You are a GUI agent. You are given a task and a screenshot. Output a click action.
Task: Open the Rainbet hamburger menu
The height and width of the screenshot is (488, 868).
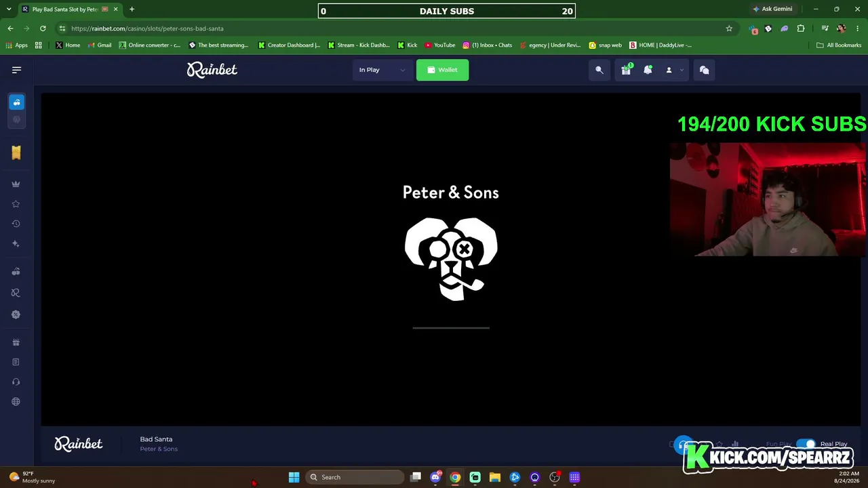(x=17, y=70)
